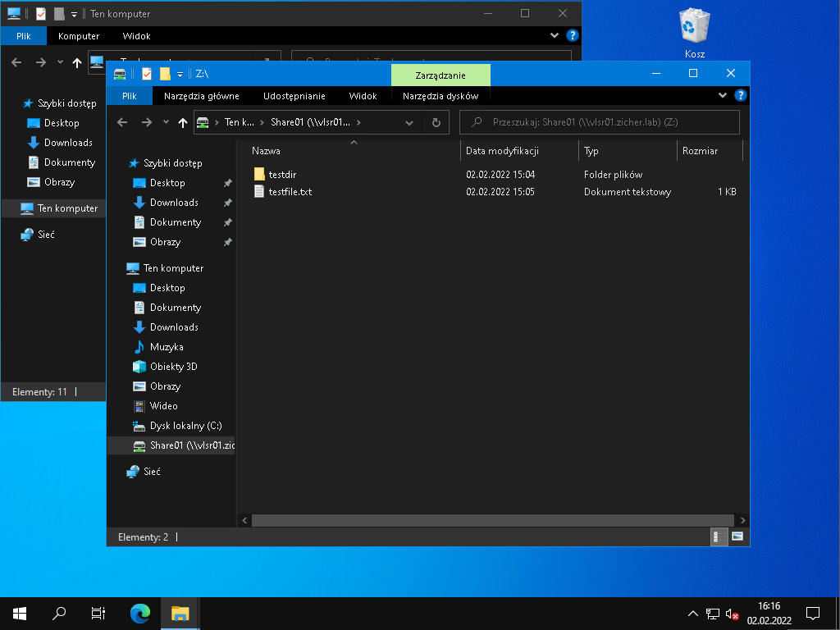
Task: Open the ribbon Help question mark icon
Action: [740, 95]
